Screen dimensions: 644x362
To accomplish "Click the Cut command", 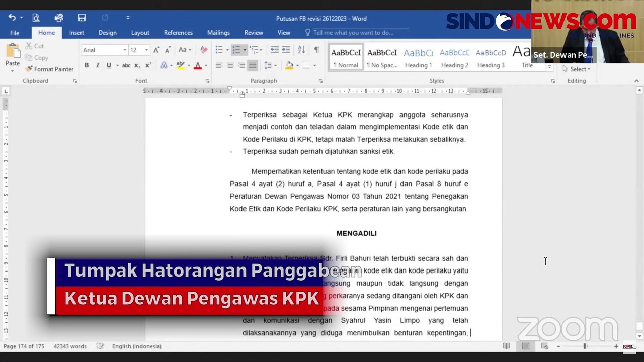I will click(x=34, y=46).
